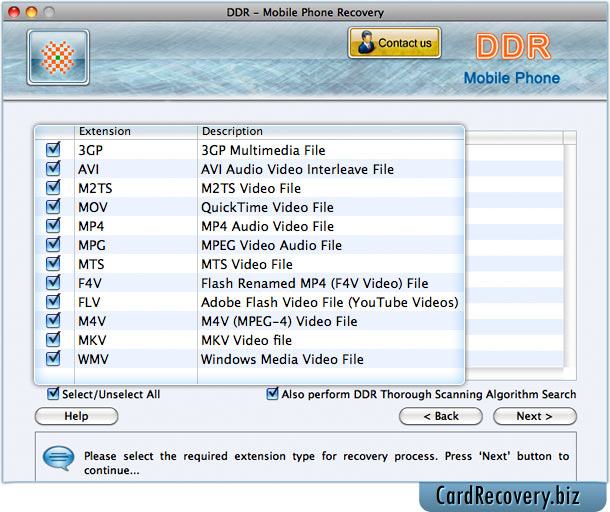Select 'Adobe Flash Video File (YouTube Videos)'
This screenshot has height=512, width=610.
pos(330,302)
